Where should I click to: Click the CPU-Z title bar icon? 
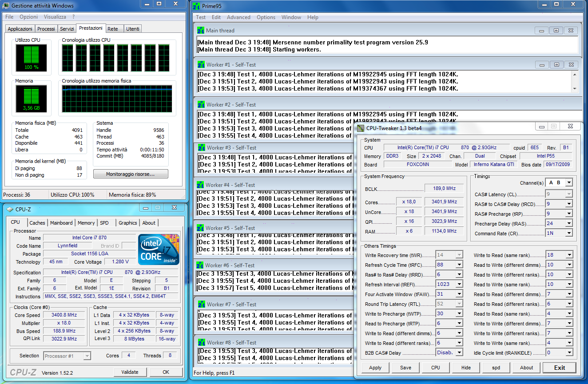tap(9, 209)
